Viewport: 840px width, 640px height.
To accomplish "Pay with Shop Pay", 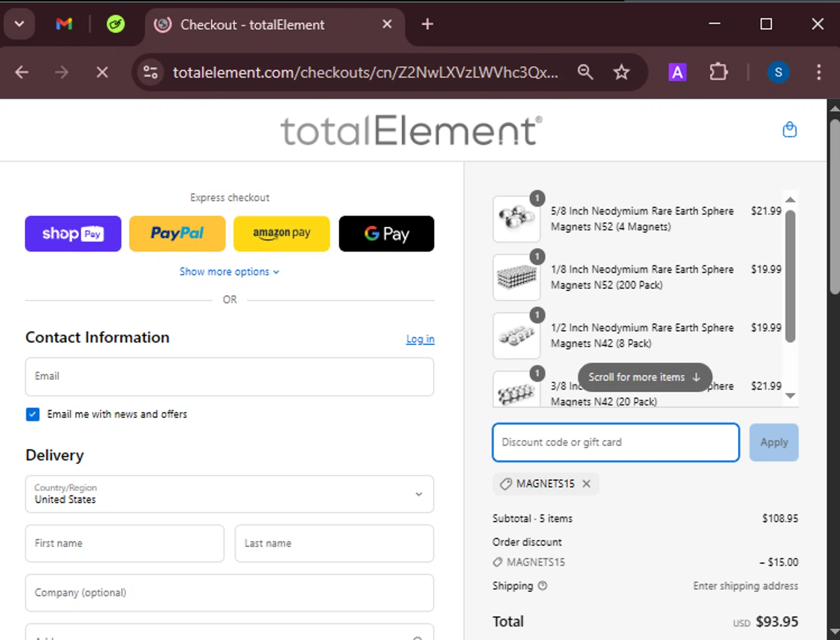I will 73,234.
